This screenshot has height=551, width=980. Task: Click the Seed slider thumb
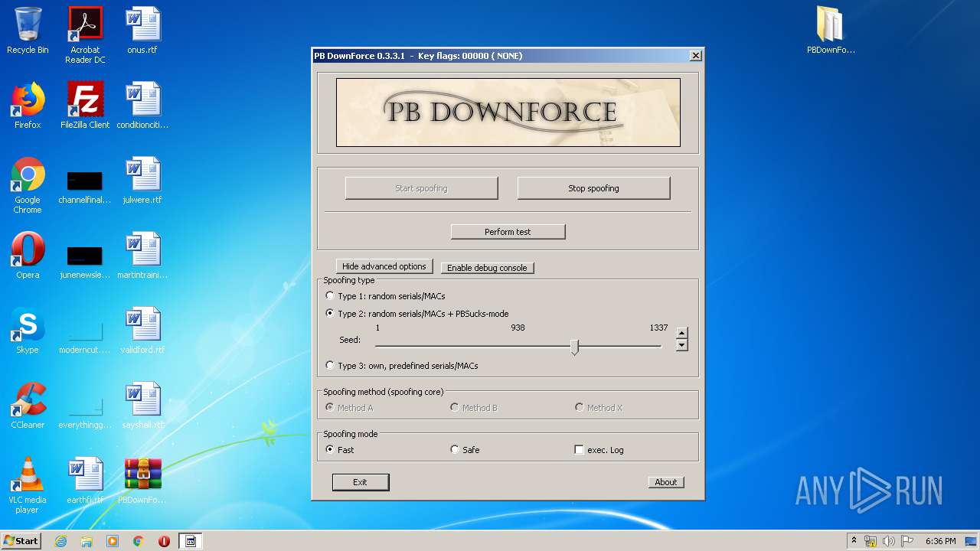click(x=574, y=347)
